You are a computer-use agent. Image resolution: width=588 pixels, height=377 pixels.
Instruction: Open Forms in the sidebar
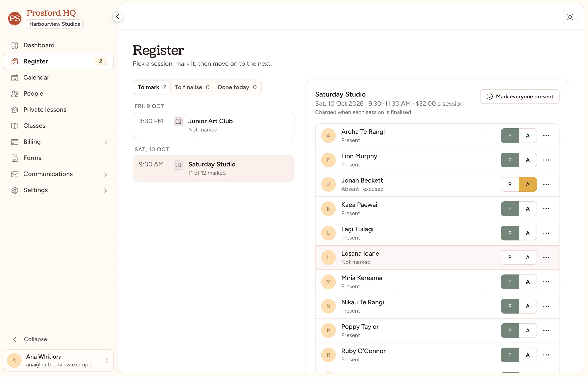59,158
